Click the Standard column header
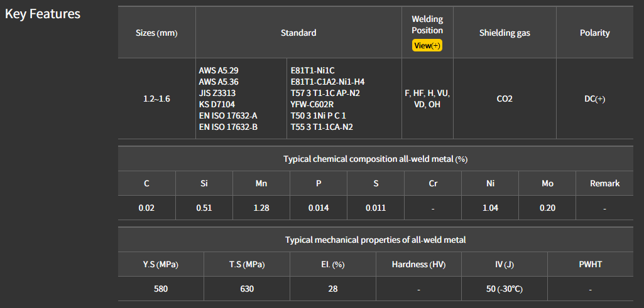This screenshot has width=644, height=308. [298, 33]
